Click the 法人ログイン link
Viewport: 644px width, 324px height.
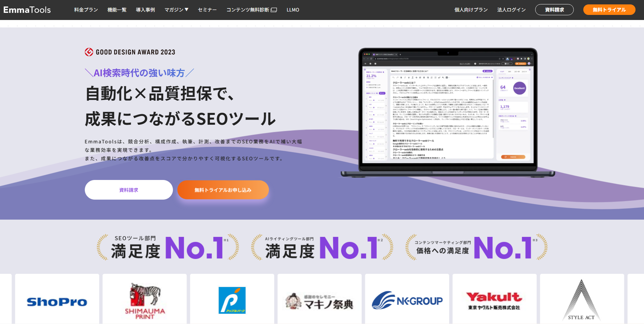click(x=511, y=10)
